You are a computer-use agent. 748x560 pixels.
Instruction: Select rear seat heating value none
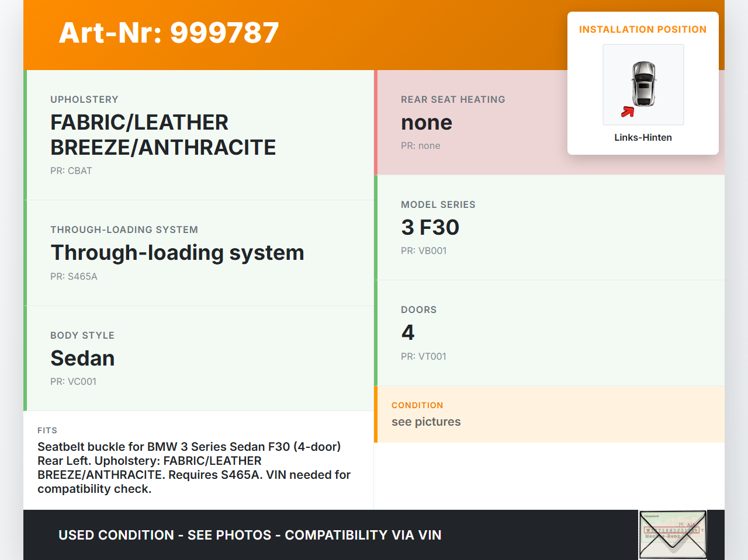coord(427,123)
